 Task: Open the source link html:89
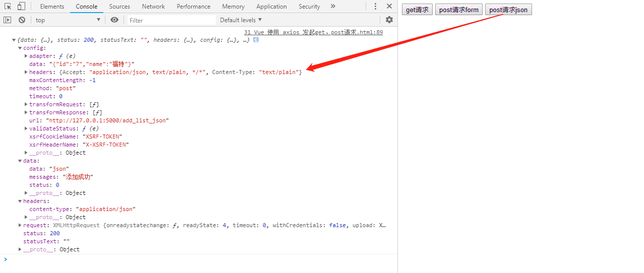tap(313, 32)
